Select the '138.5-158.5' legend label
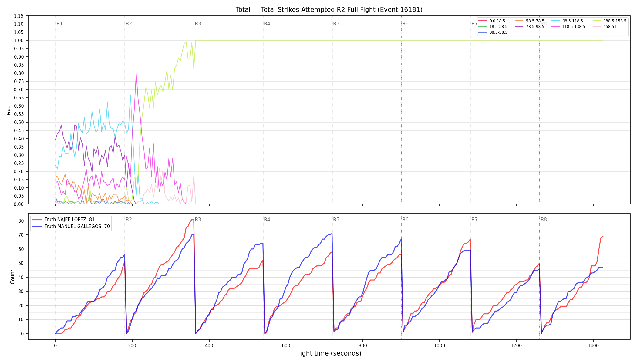This screenshot has height=364, width=637. click(x=615, y=21)
